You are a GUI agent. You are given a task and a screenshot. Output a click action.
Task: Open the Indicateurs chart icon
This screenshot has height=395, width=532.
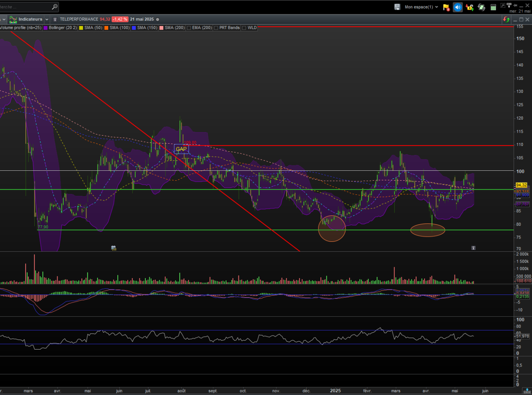(x=13, y=19)
